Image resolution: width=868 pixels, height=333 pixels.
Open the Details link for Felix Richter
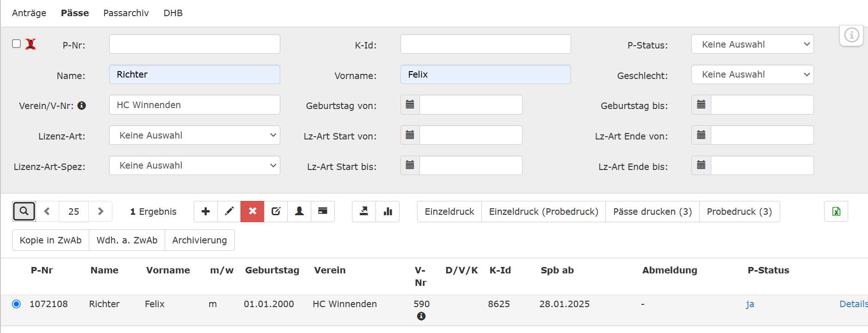pyautogui.click(x=853, y=304)
